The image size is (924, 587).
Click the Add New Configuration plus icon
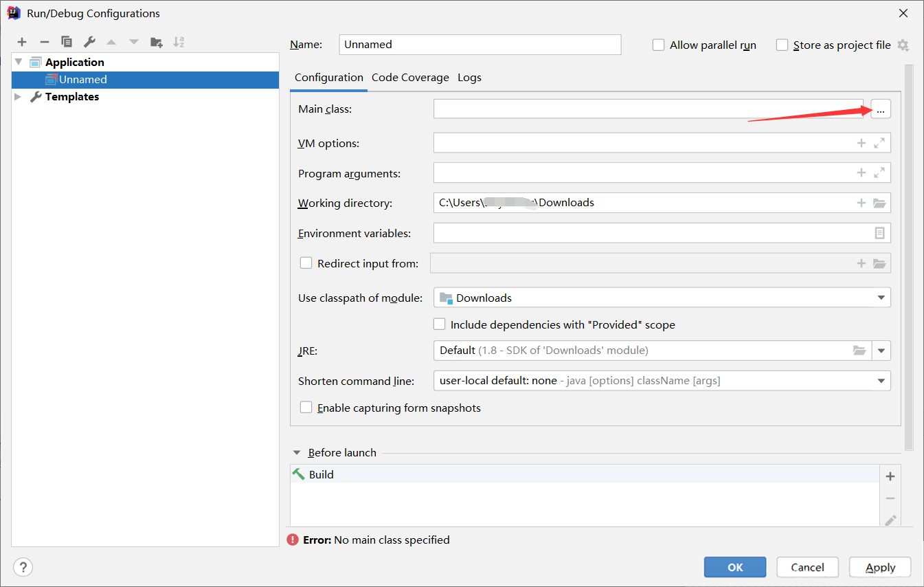[22, 42]
